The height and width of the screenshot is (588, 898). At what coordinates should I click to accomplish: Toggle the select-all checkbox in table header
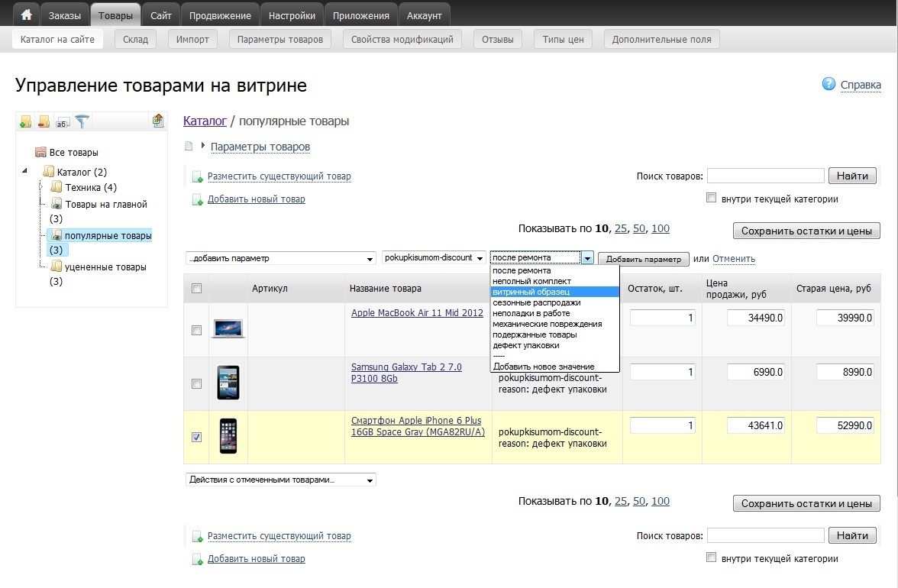coord(196,288)
